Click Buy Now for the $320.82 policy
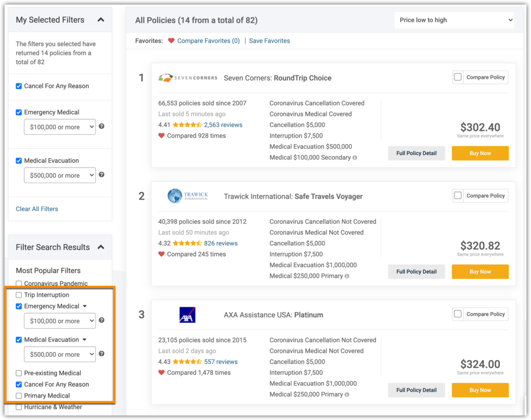The height and width of the screenshot is (420, 531). [x=480, y=272]
